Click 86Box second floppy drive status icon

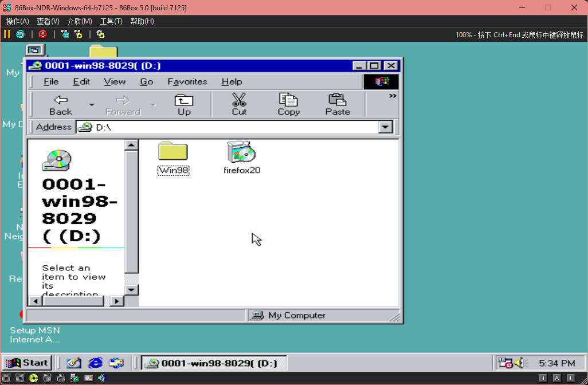[20, 378]
